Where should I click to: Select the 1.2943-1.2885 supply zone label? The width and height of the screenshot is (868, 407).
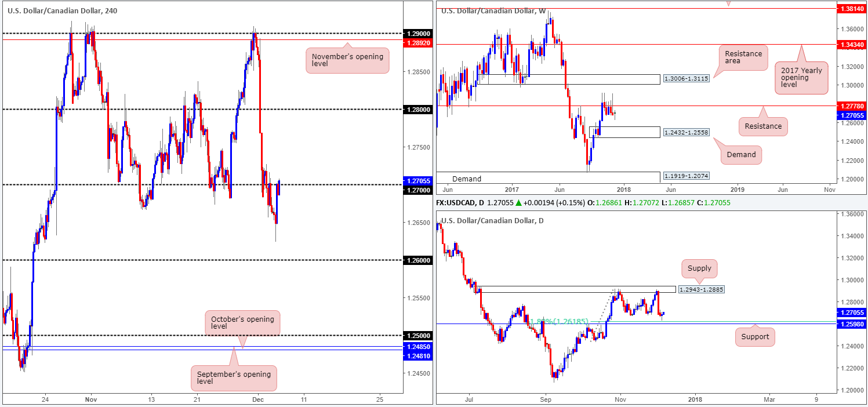(700, 289)
